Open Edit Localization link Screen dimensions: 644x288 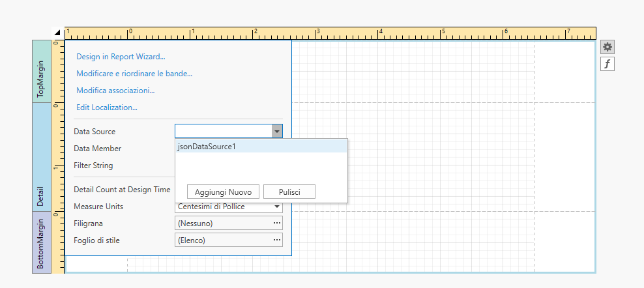point(107,108)
